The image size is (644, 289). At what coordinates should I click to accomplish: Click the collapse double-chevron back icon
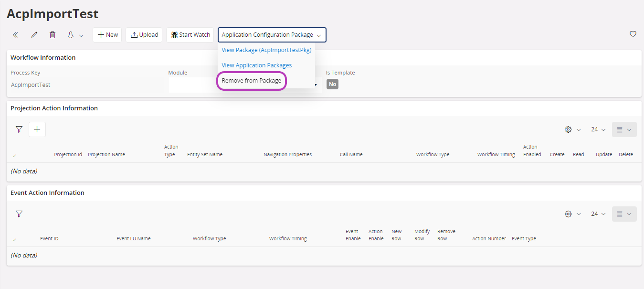point(15,35)
